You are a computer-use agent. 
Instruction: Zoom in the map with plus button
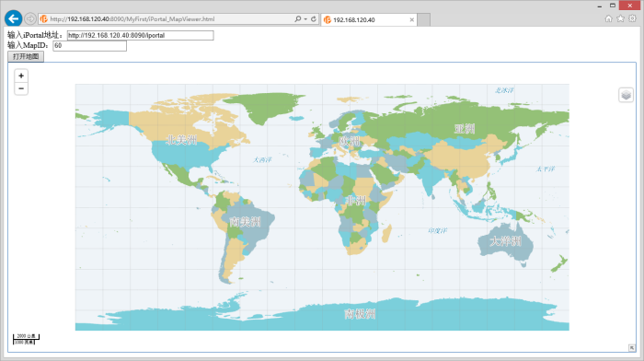click(21, 76)
